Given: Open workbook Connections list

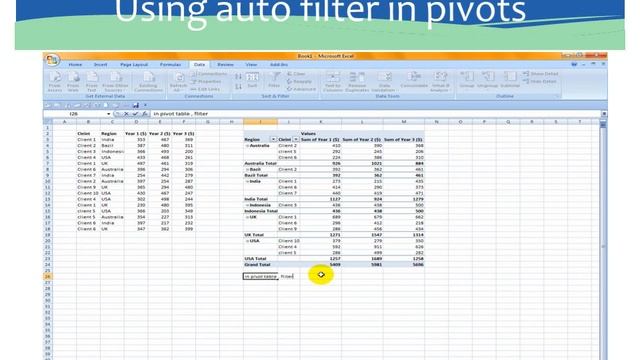Looking at the screenshot, I should tap(209, 74).
